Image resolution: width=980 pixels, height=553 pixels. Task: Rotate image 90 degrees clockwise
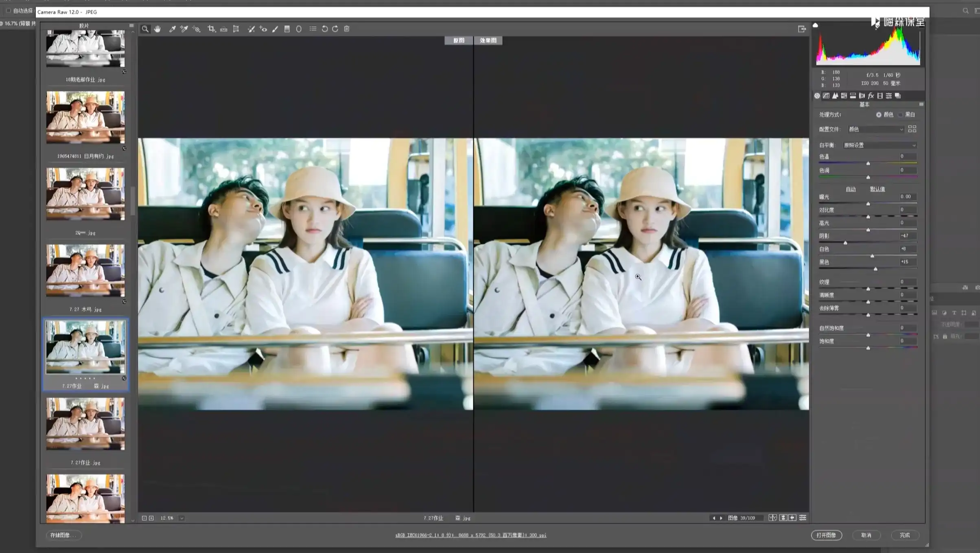click(335, 29)
